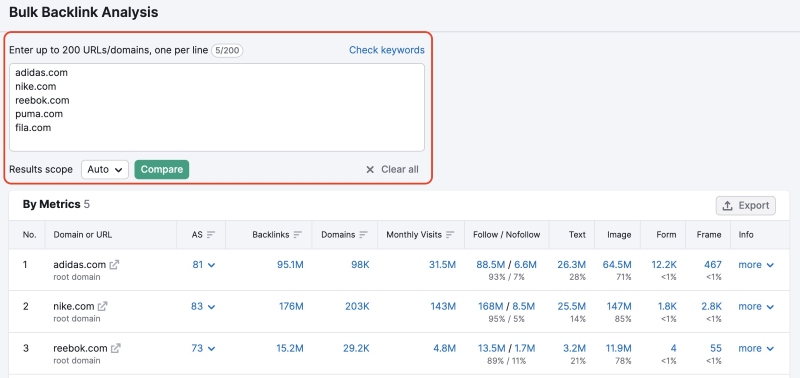The image size is (800, 378).
Task: Click inside the URLs/domains text area
Action: (x=217, y=107)
